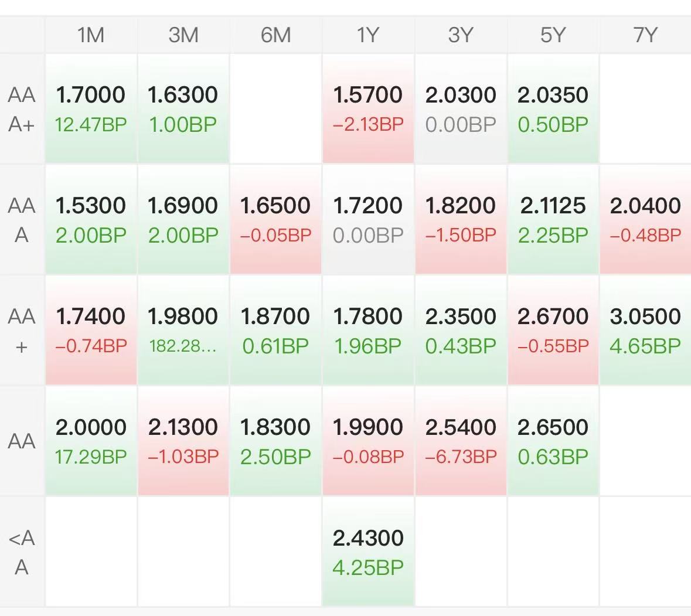Click the AA+ rating row label
This screenshot has width=691, height=616.
tap(22, 331)
